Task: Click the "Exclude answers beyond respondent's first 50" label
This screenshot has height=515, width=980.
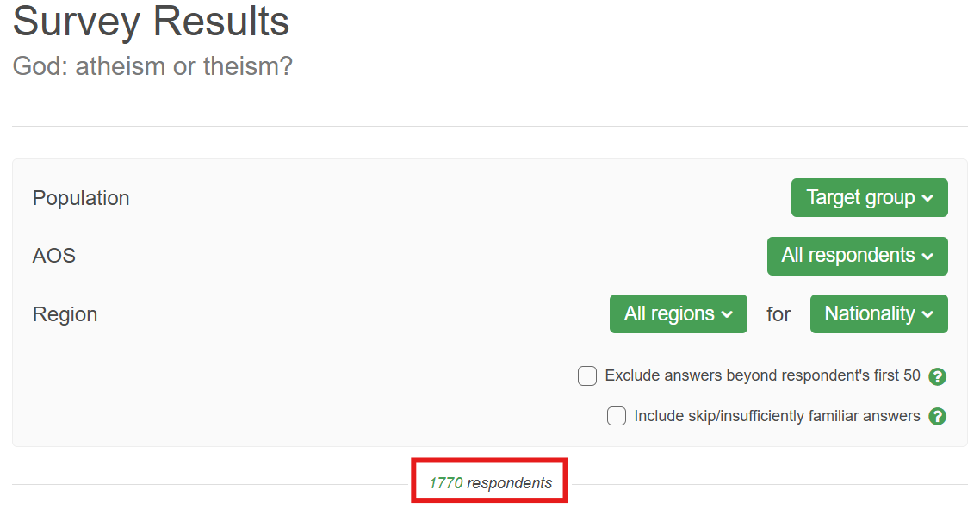Action: pos(762,376)
